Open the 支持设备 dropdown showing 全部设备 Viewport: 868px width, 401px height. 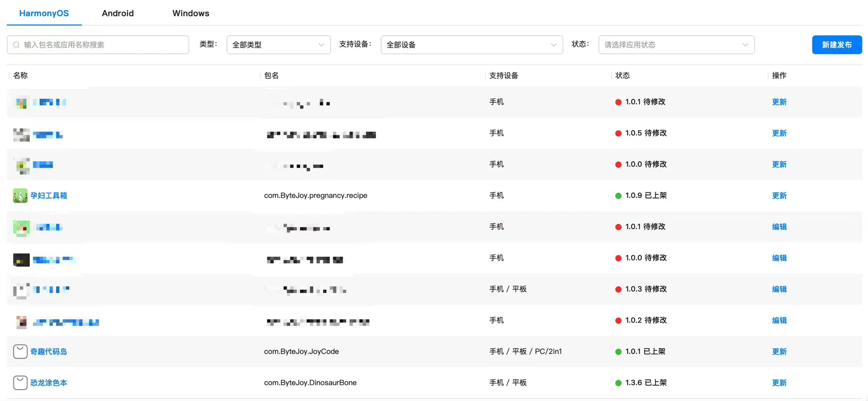coord(472,45)
